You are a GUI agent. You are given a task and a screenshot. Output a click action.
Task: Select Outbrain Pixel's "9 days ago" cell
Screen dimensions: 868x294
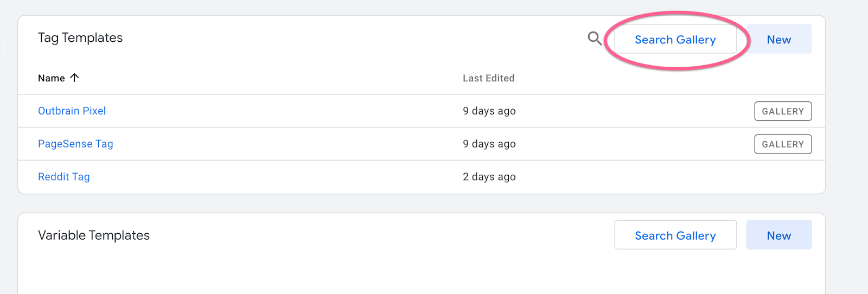point(489,111)
